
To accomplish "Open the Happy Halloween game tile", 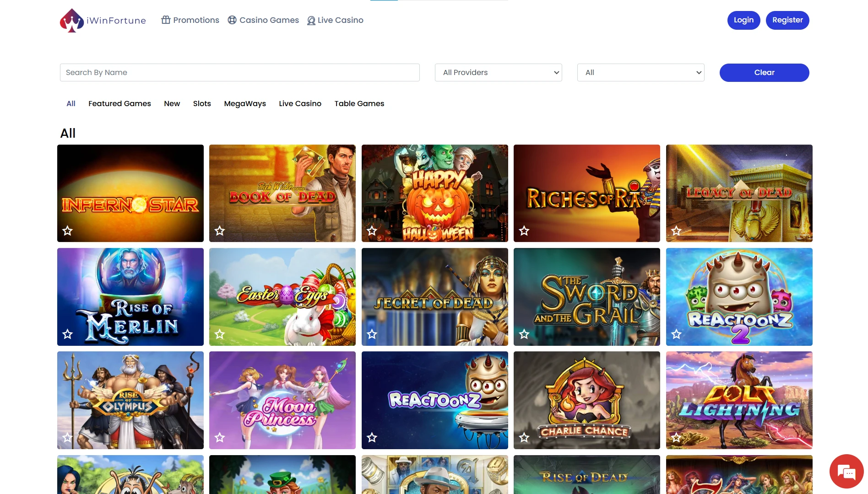I will 435,193.
